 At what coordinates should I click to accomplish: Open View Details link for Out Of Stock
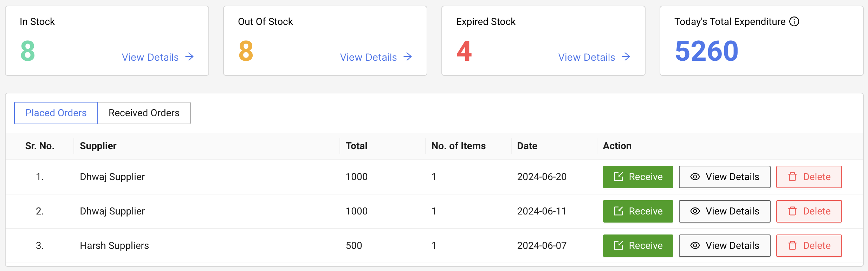pos(369,57)
